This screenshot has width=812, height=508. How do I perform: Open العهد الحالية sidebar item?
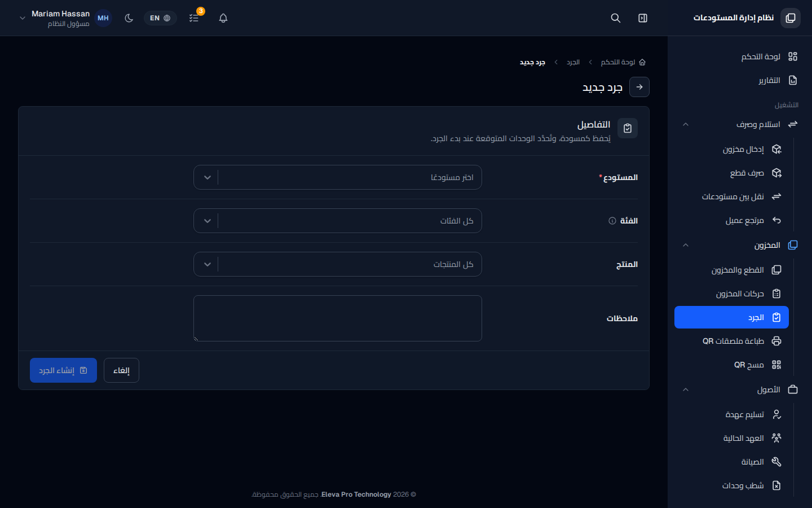point(732,438)
